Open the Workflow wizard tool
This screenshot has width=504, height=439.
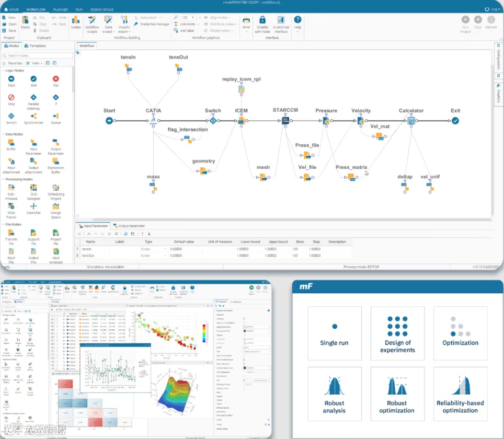pos(92,24)
